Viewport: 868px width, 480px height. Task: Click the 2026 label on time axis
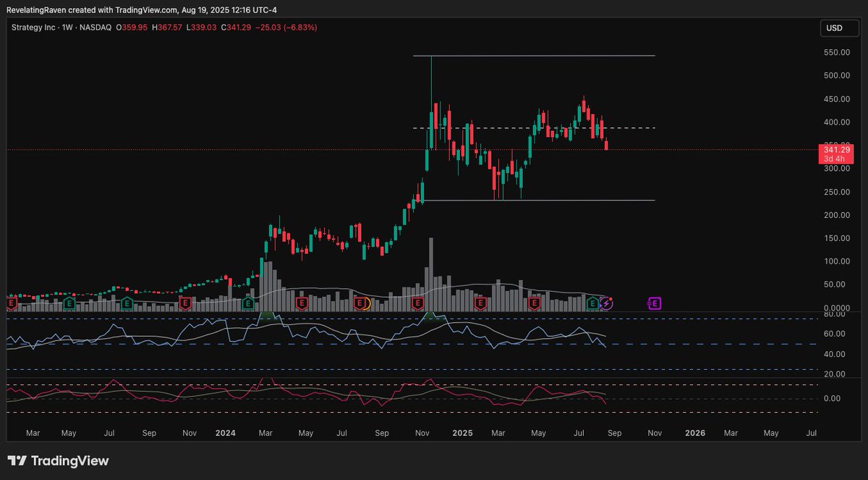pos(695,433)
